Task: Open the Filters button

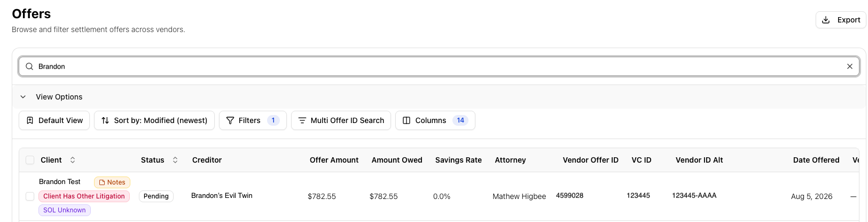Action: click(253, 120)
